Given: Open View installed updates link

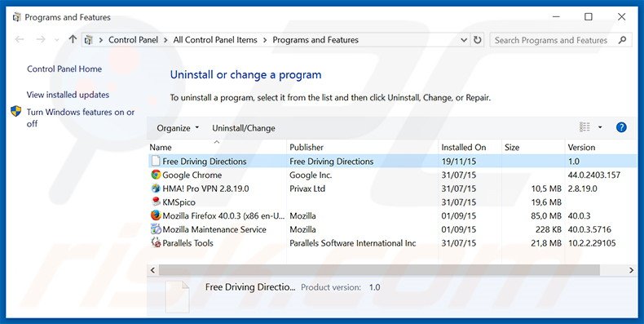Looking at the screenshot, I should coord(68,95).
